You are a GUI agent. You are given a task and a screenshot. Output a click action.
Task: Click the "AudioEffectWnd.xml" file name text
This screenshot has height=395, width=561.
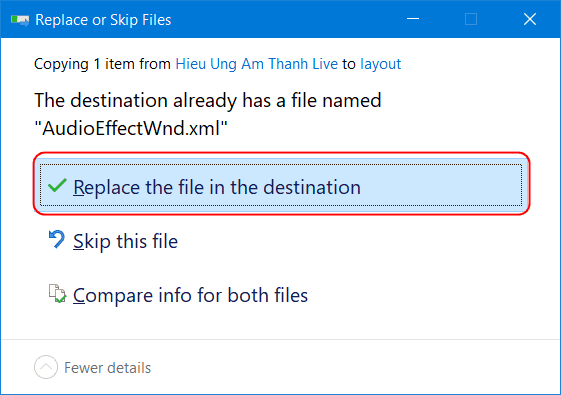(x=131, y=128)
